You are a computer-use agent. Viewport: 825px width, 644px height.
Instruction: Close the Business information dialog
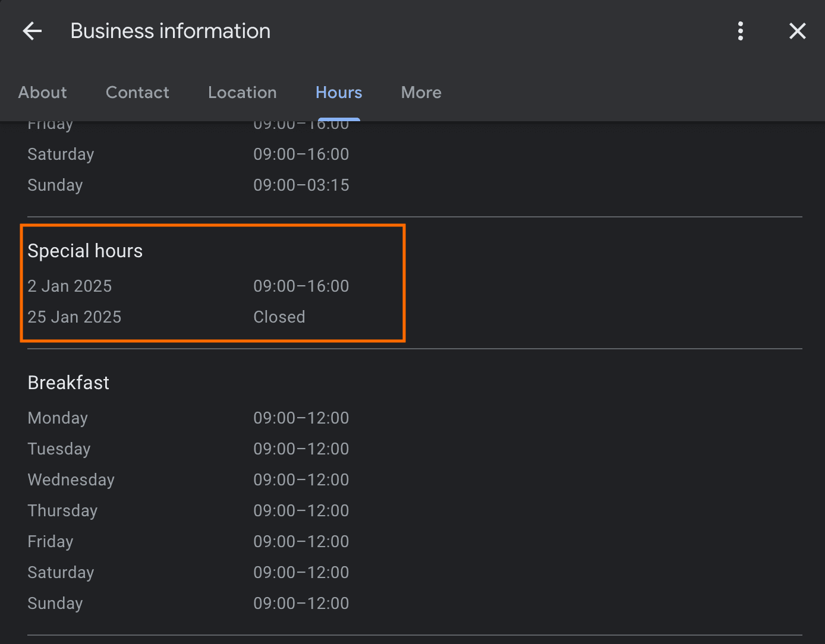click(797, 31)
